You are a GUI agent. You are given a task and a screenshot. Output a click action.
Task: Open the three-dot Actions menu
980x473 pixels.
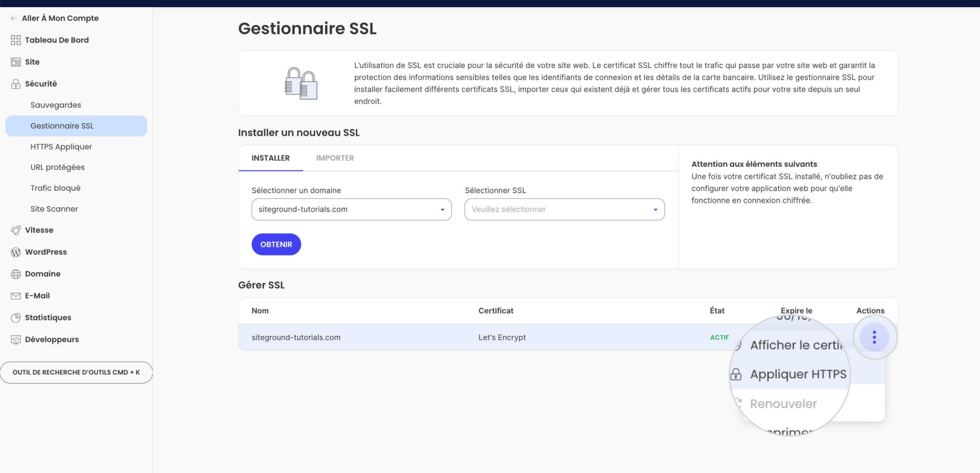874,337
